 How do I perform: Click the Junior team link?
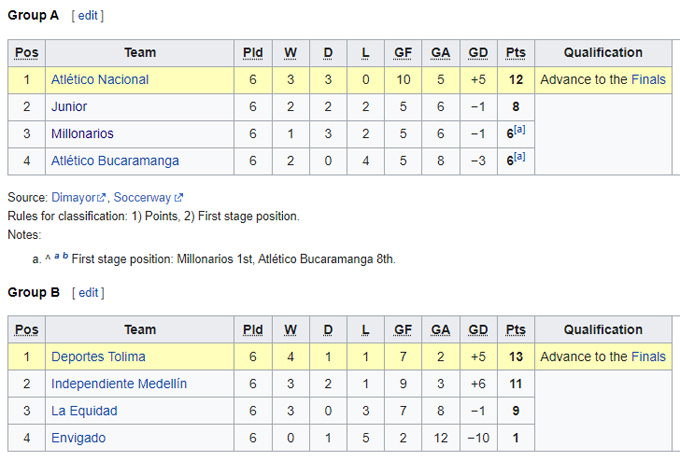(69, 107)
